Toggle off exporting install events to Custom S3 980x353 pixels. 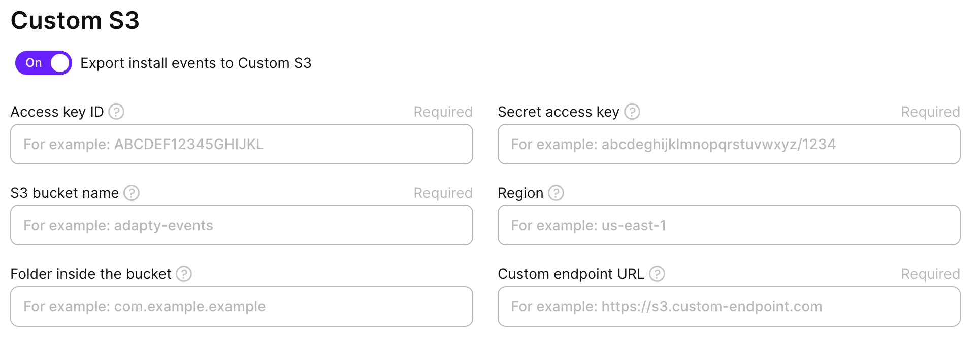(43, 63)
